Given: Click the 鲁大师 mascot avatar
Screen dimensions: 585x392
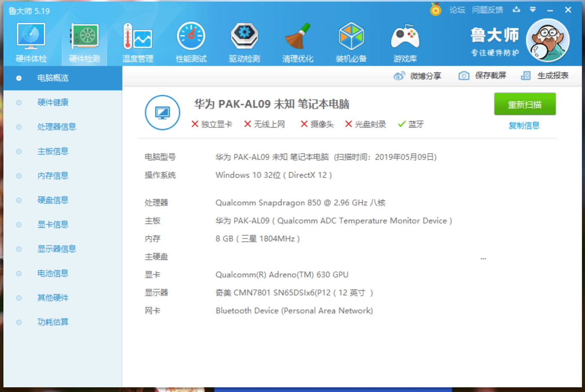Looking at the screenshot, I should pyautogui.click(x=548, y=40).
